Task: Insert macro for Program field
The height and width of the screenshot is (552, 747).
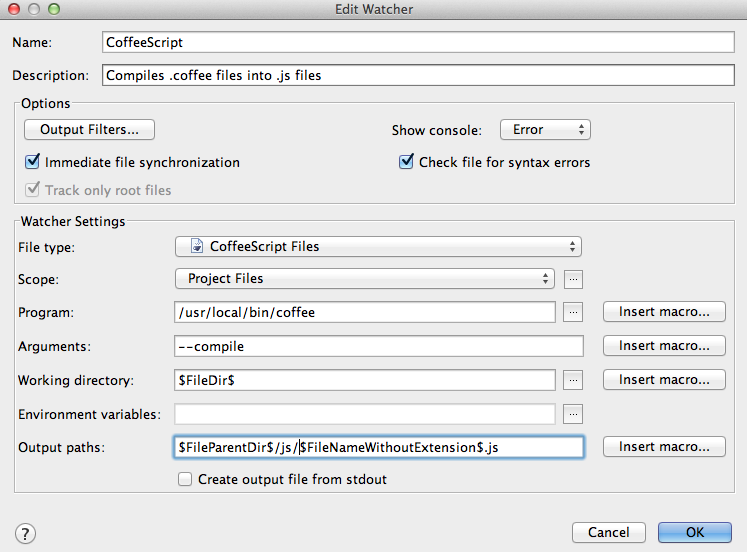Action: [x=664, y=312]
